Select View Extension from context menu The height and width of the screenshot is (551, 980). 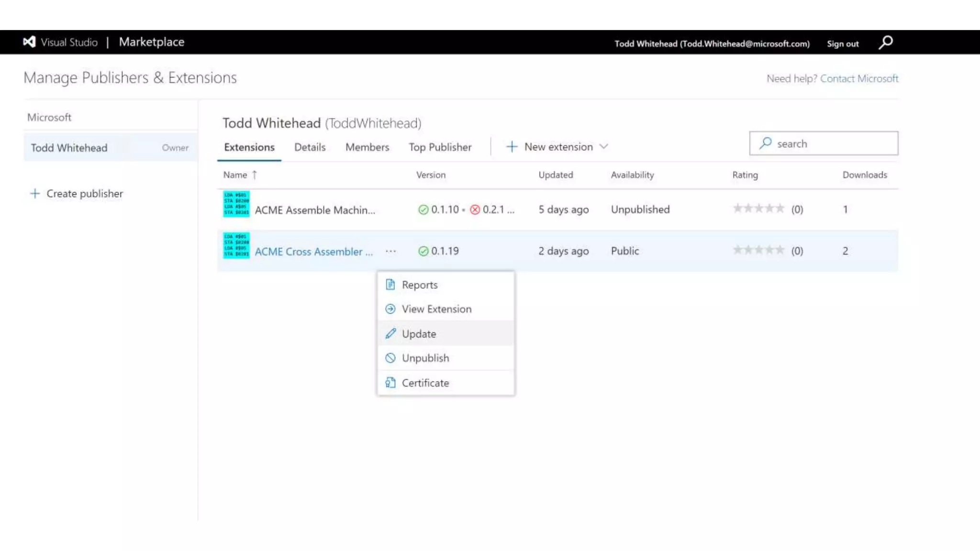point(436,309)
